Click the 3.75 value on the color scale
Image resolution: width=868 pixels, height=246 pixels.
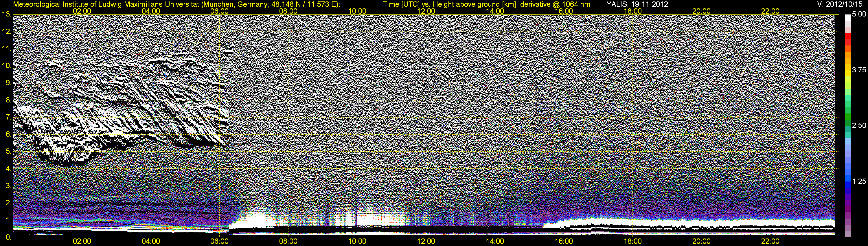[859, 70]
